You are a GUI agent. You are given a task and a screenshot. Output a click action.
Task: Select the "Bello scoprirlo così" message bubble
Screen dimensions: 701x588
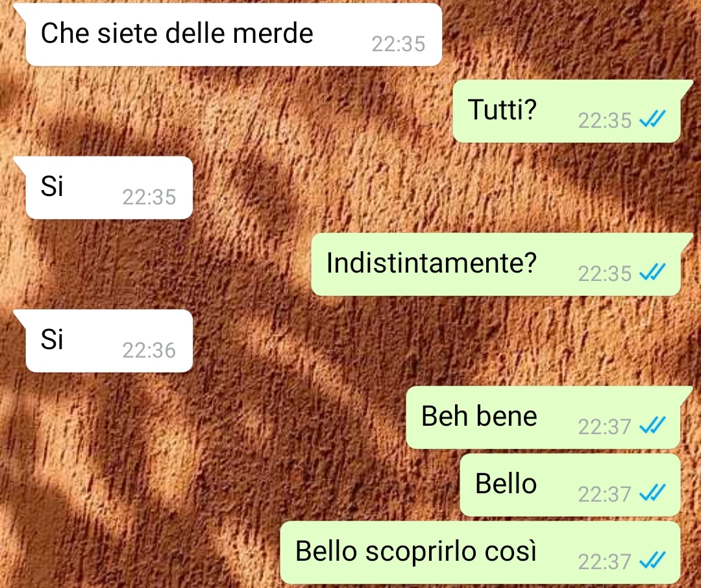(480, 552)
